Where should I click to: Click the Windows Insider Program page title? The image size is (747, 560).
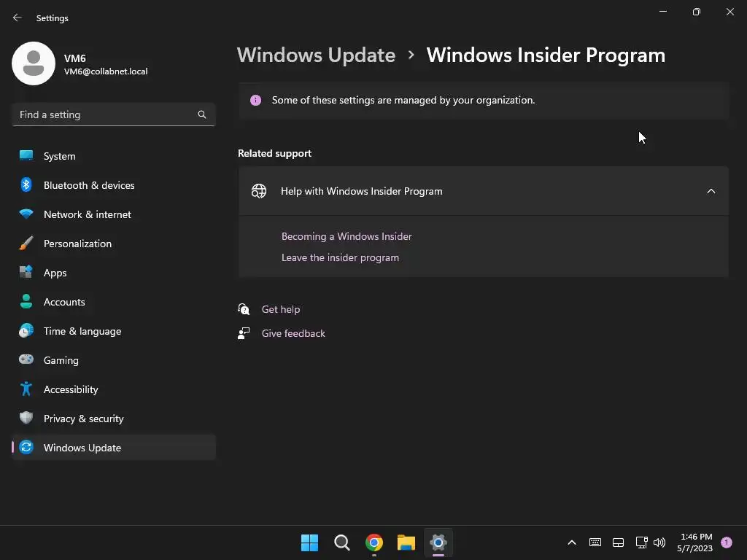[546, 55]
